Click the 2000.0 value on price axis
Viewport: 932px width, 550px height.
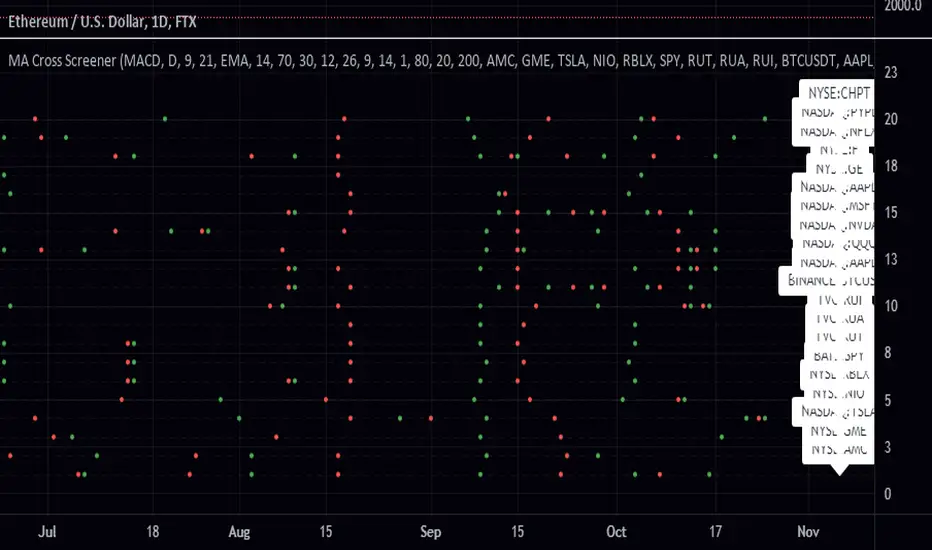[902, 7]
